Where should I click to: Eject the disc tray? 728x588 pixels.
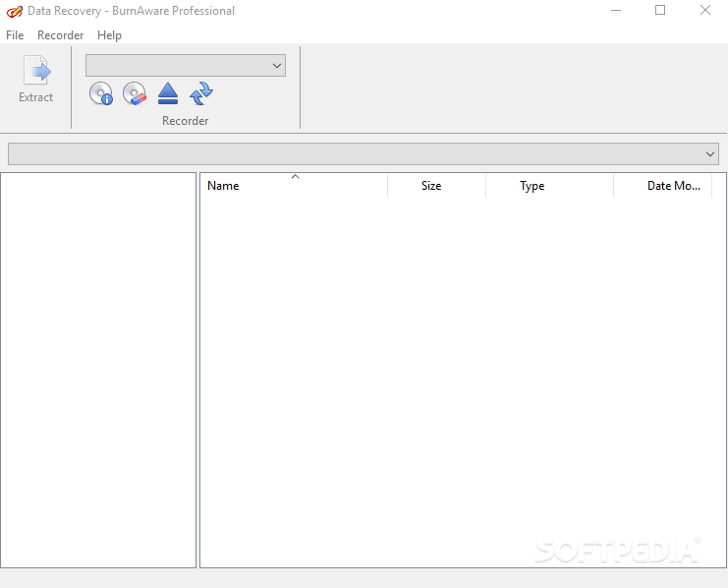tap(168, 93)
